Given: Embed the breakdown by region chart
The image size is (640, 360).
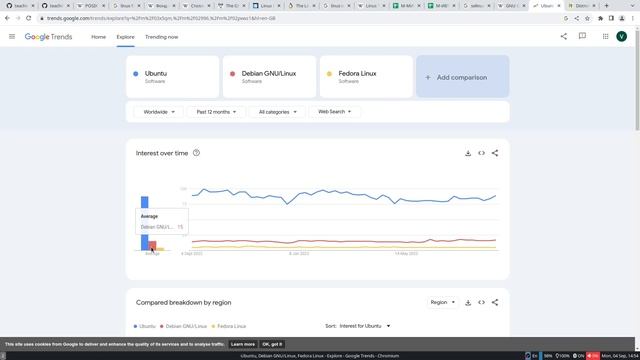Looking at the screenshot, I should tap(481, 302).
